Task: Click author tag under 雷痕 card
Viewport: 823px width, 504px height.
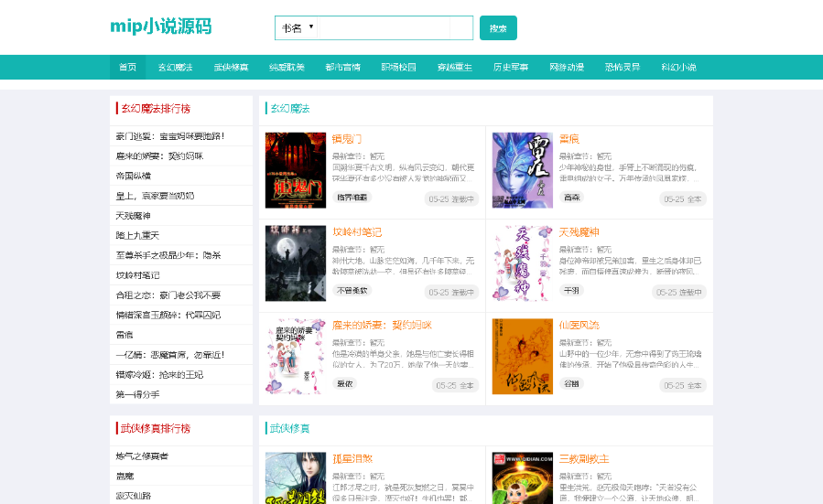Action: pyautogui.click(x=571, y=198)
